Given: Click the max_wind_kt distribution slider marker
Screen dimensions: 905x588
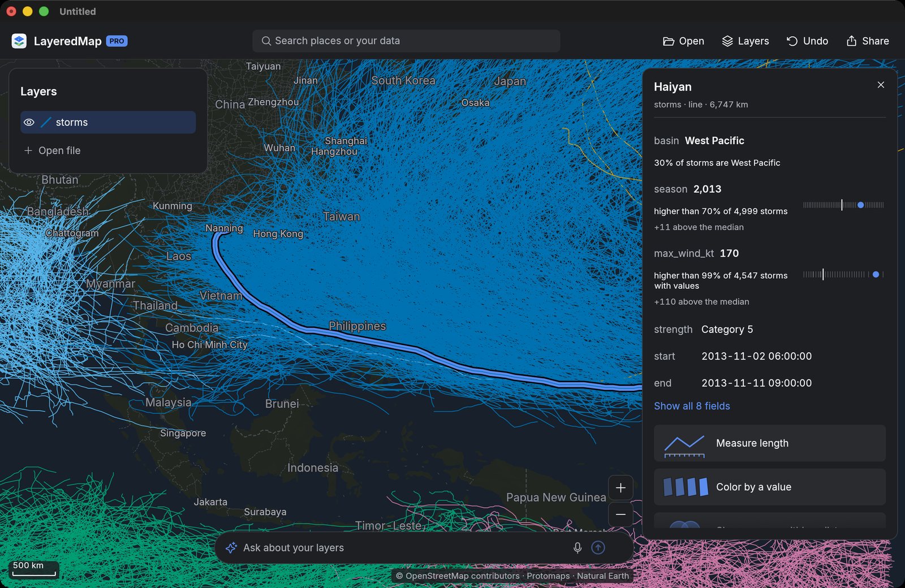Looking at the screenshot, I should click(876, 274).
